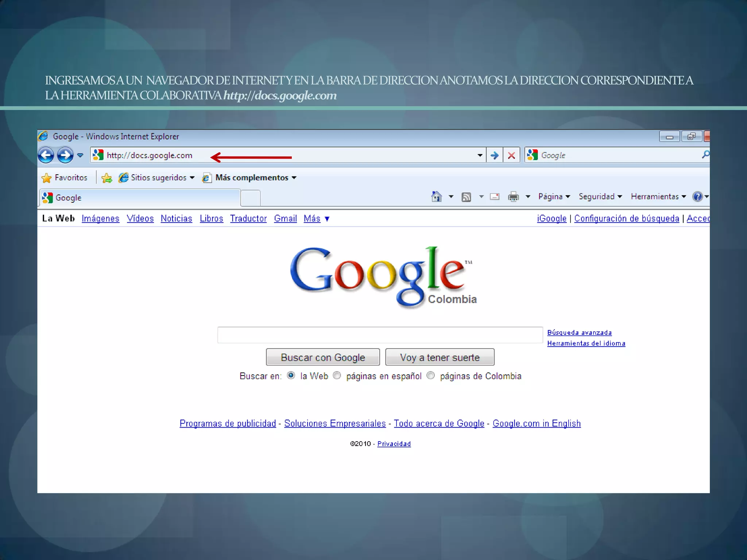Image resolution: width=747 pixels, height=560 pixels.
Task: Open Sitios sugeridos dropdown
Action: click(x=156, y=178)
